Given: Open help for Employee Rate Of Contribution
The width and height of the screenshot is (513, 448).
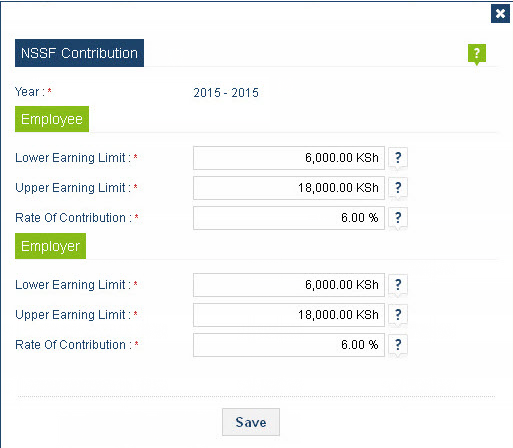Looking at the screenshot, I should [x=398, y=218].
